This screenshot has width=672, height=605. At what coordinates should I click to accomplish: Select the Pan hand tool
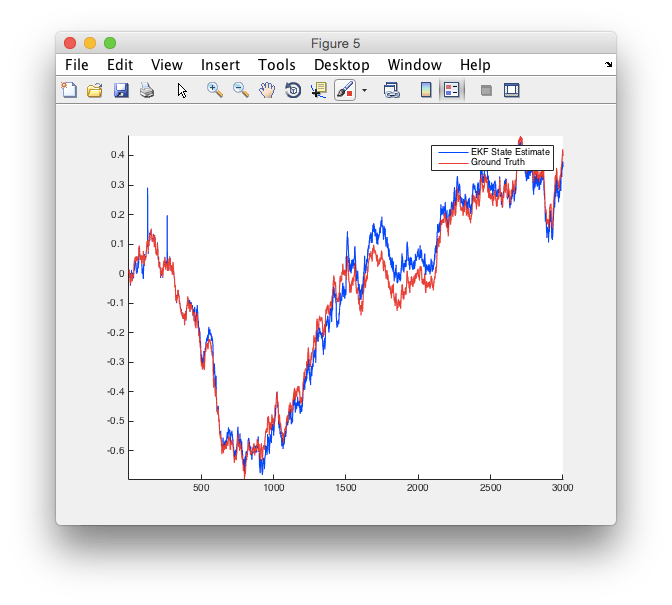pyautogui.click(x=267, y=90)
